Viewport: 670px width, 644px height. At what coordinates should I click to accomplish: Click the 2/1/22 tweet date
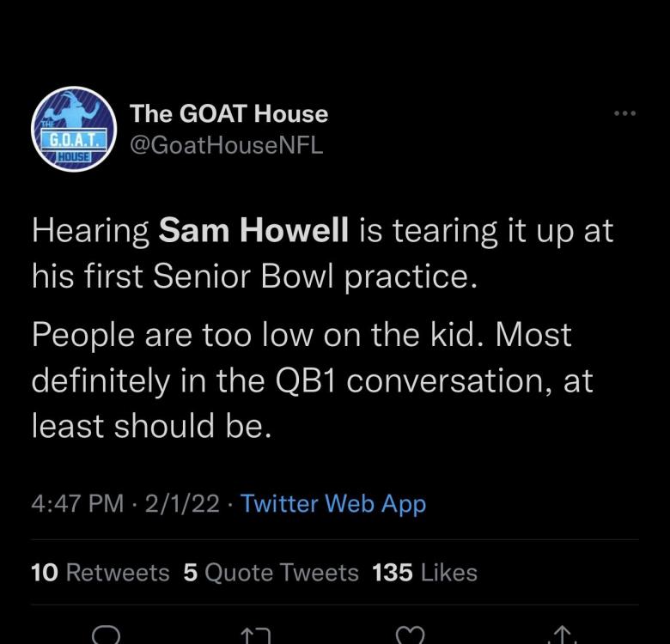[x=181, y=503]
